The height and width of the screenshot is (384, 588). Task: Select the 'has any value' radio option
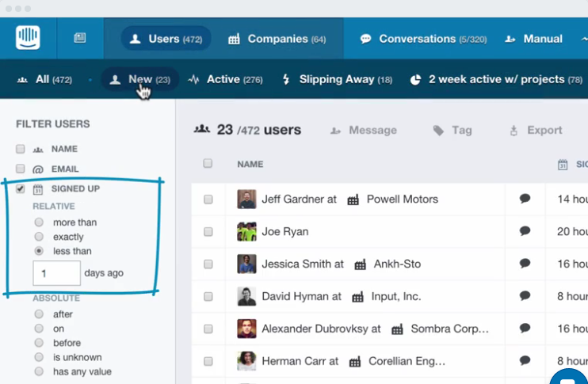tap(39, 371)
